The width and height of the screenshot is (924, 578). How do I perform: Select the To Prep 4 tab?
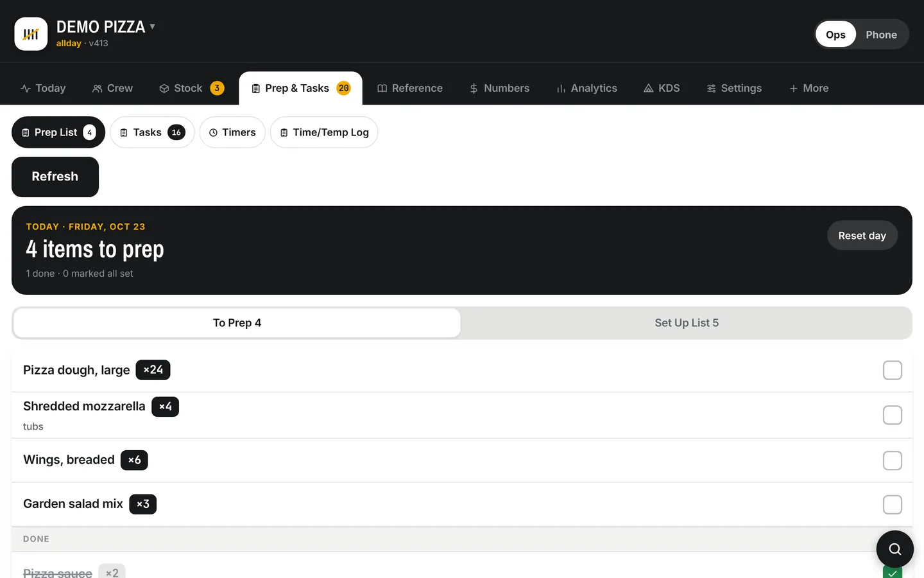point(237,323)
